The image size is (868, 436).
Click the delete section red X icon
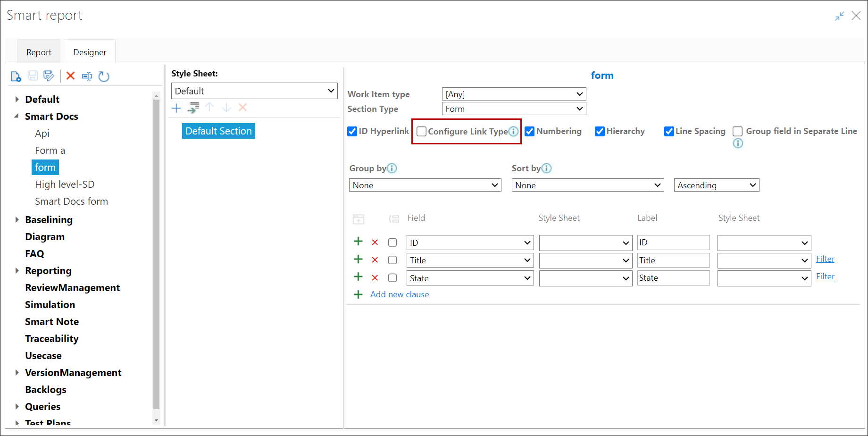coord(243,108)
